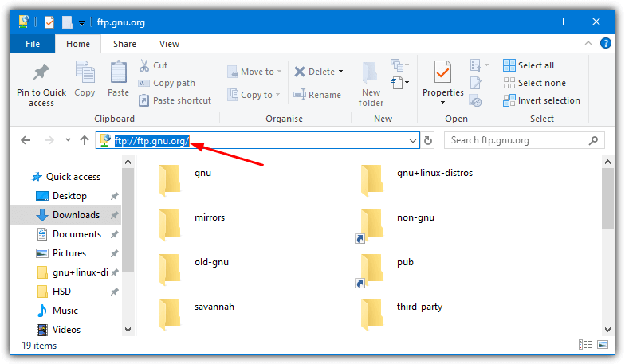
Task: Collapse the ribbon with the chevron
Action: 588,43
